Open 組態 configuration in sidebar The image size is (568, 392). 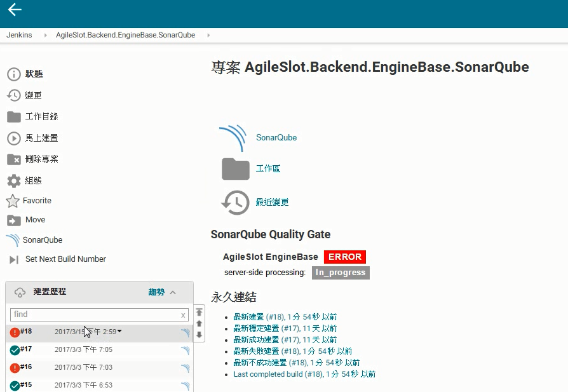pyautogui.click(x=33, y=181)
